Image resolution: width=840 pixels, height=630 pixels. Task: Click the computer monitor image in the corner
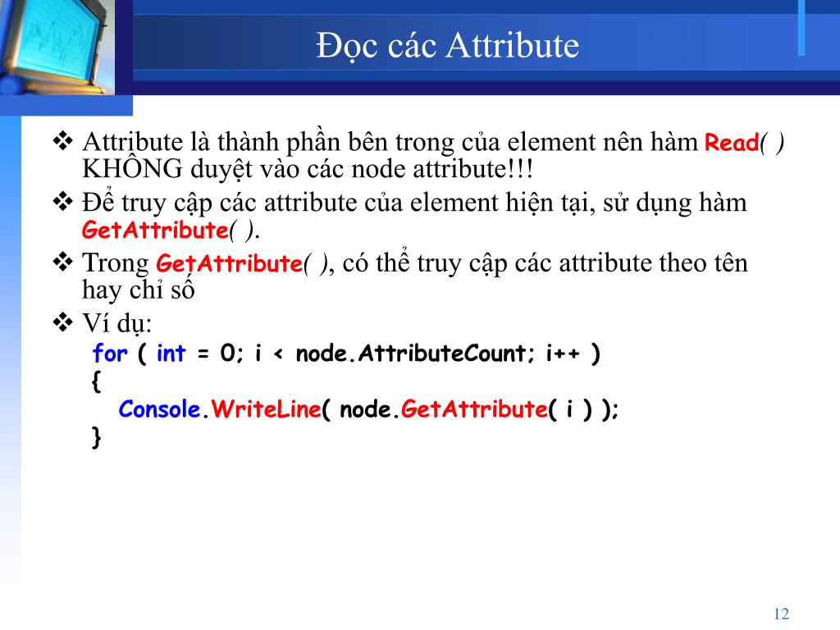click(57, 47)
